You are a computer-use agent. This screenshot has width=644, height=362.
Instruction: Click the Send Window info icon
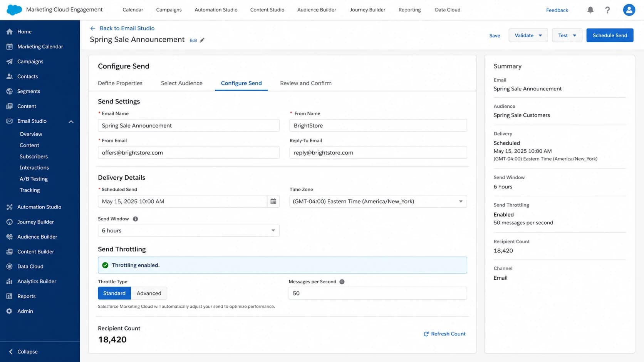click(135, 219)
